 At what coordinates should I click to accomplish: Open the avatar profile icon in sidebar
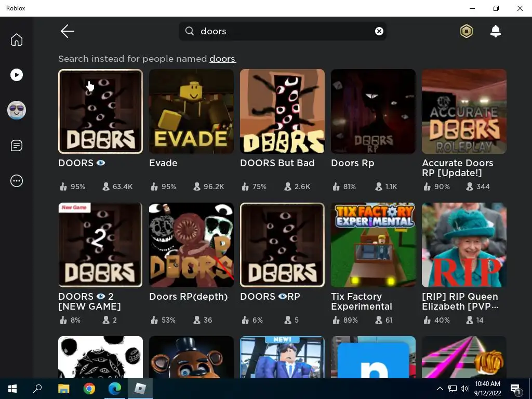[x=16, y=110]
